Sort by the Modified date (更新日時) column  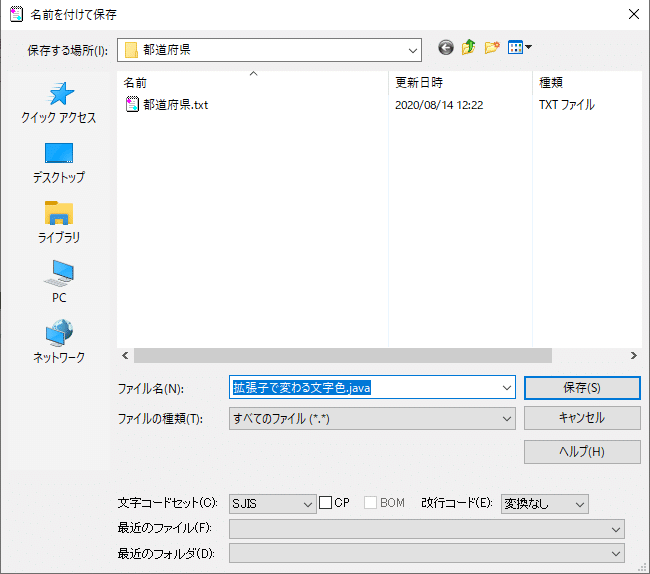(460, 82)
